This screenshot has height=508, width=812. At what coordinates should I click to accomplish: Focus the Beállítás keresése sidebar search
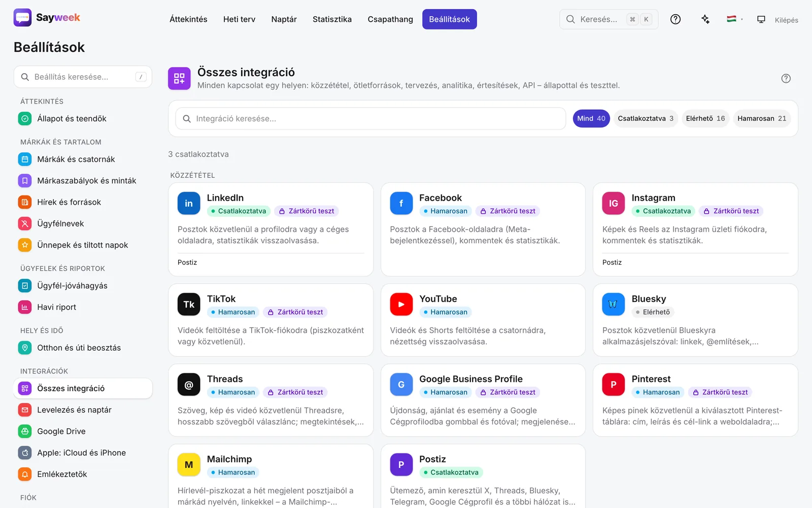point(83,77)
